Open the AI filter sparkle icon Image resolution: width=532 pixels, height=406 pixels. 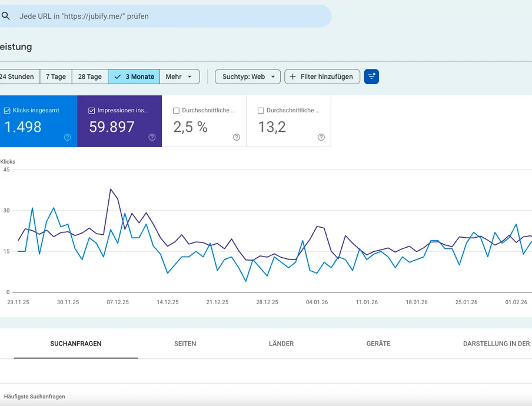point(371,76)
